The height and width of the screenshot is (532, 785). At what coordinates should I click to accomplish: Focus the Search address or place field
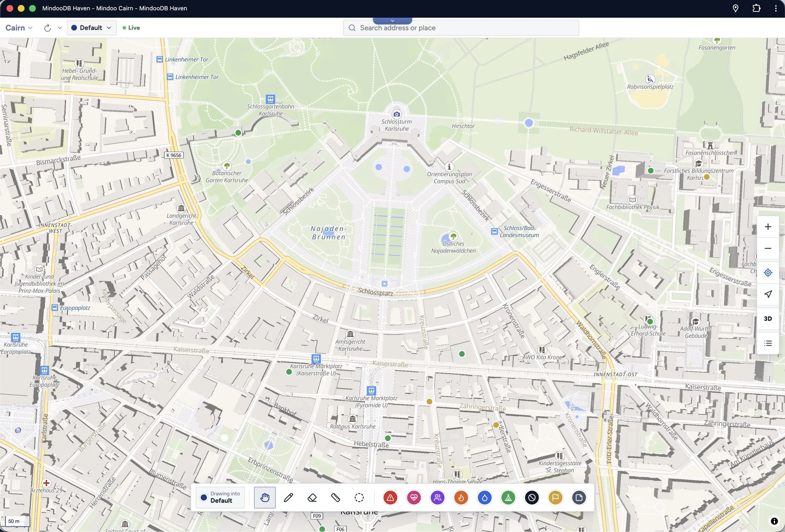pos(461,28)
